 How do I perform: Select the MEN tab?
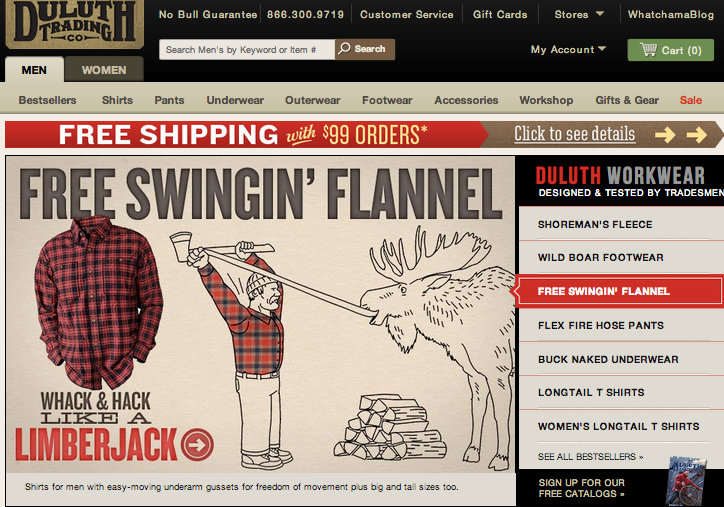(34, 70)
